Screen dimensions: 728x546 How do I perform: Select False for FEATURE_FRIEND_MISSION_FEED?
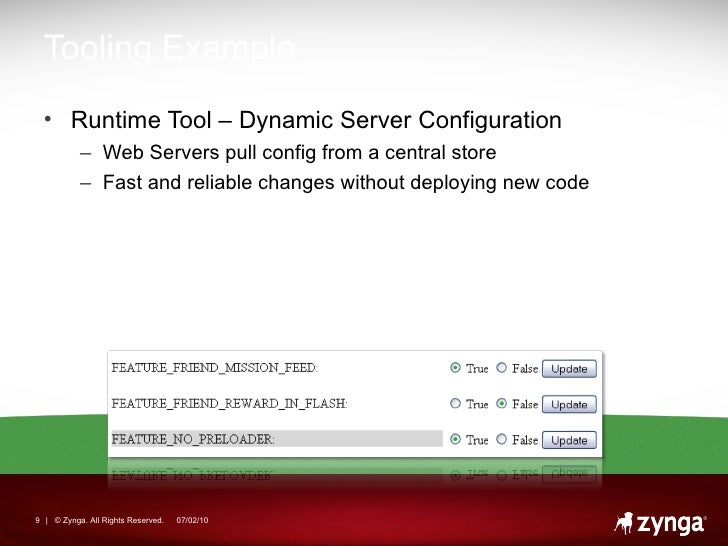pos(501,368)
